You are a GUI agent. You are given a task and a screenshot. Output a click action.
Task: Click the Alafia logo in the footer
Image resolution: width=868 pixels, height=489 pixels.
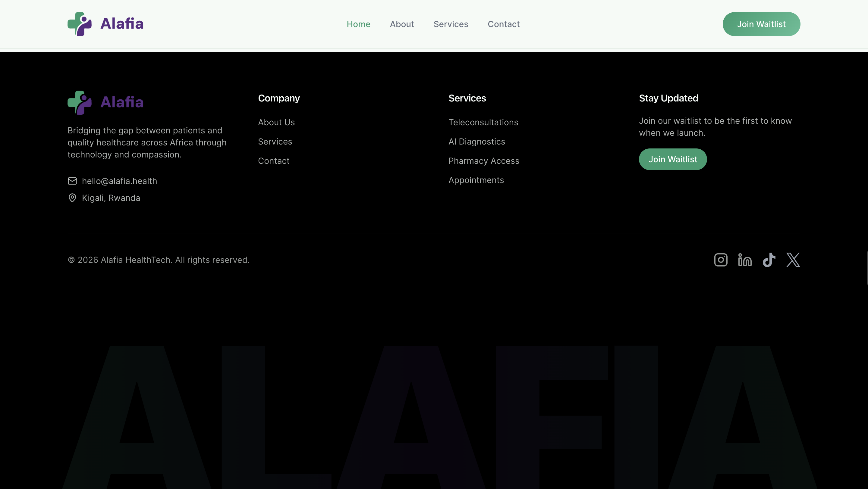coord(105,102)
